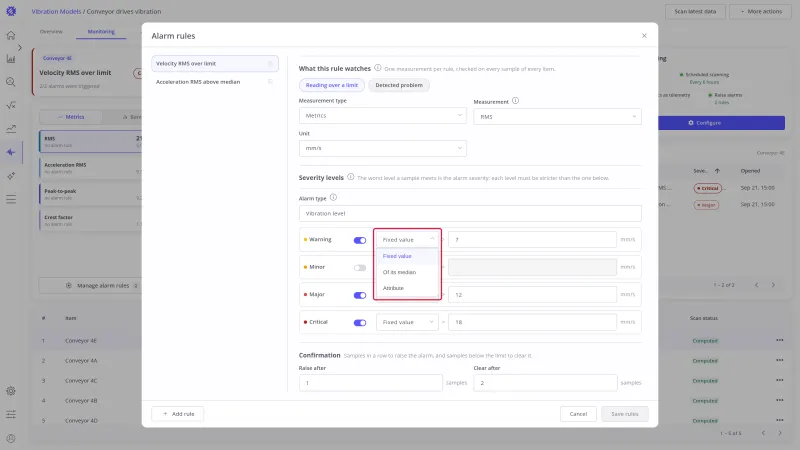
Task: Select Reading over a limit option
Action: (x=332, y=85)
